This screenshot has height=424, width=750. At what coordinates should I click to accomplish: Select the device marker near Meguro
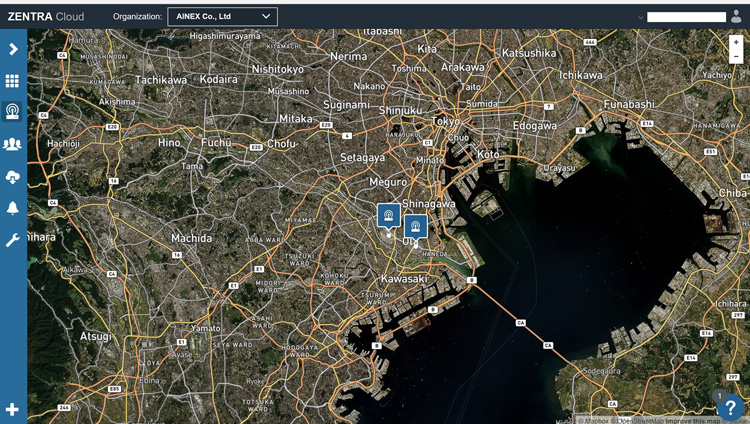tap(389, 215)
